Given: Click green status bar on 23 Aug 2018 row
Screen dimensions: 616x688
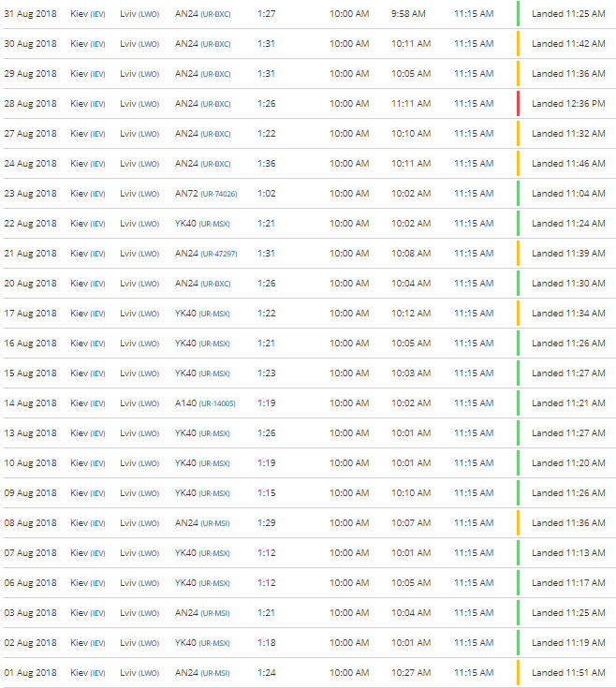Looking at the screenshot, I should coord(518,194).
